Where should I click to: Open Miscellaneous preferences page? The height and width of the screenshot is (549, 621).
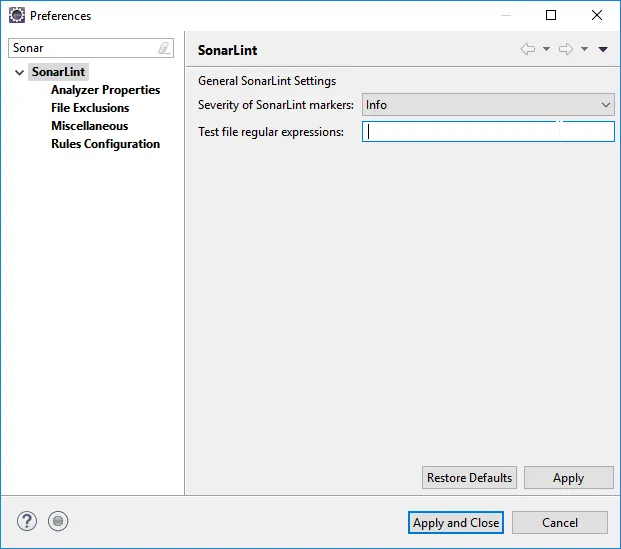(90, 126)
